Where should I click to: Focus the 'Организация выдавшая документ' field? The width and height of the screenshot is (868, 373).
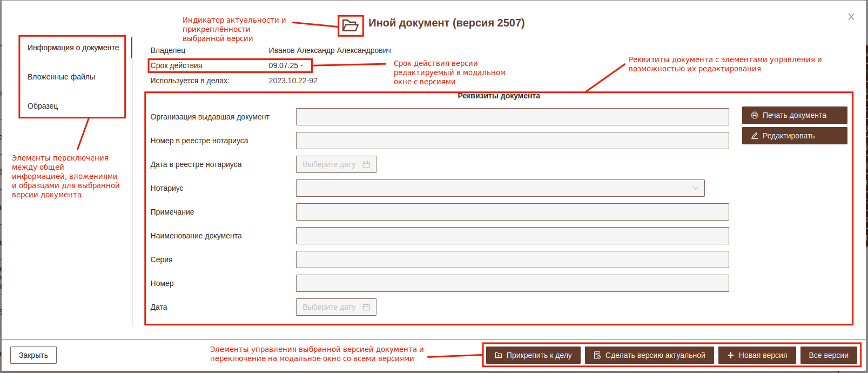pos(512,117)
